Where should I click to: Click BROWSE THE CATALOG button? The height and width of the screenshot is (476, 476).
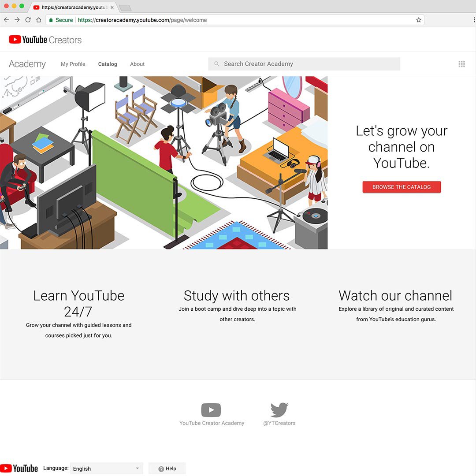pos(402,187)
